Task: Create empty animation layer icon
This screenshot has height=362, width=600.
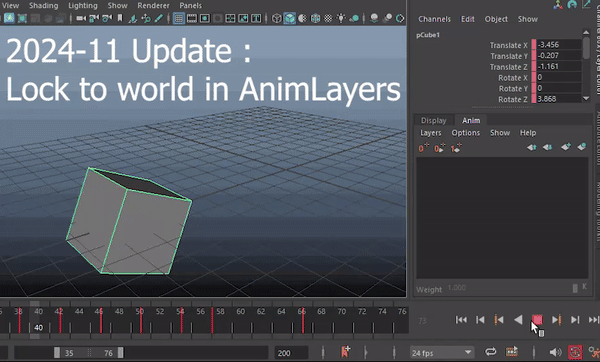Action: (423, 148)
